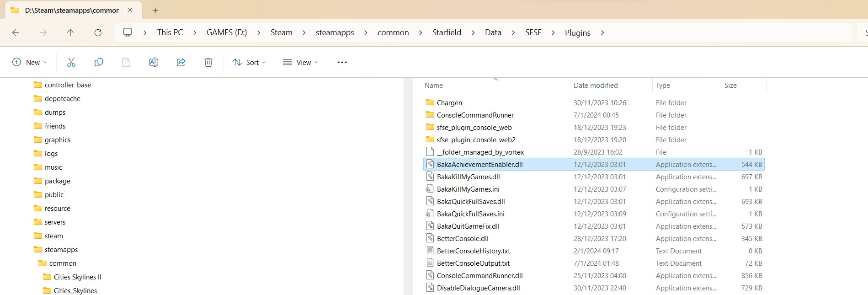Open the View dropdown menu

click(300, 62)
